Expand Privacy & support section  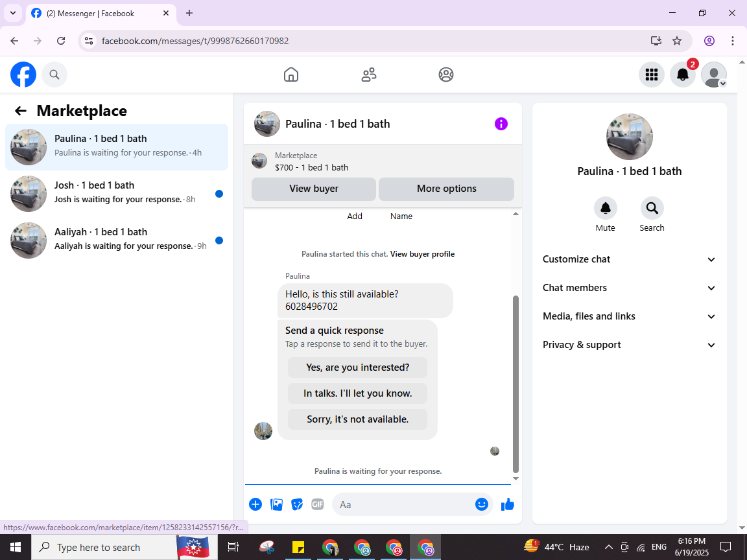click(629, 345)
